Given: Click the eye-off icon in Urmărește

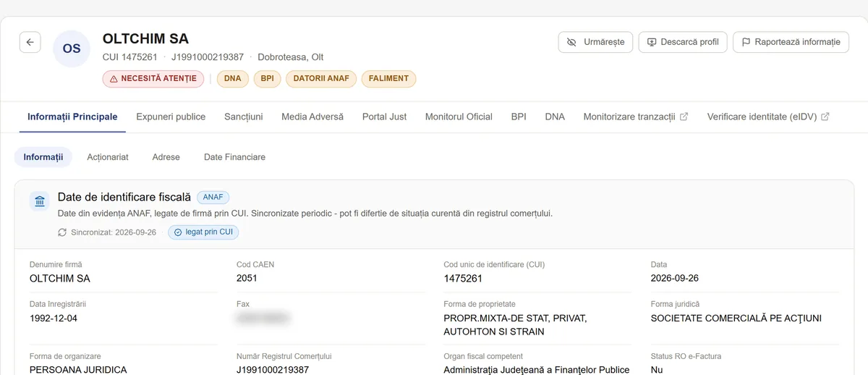Looking at the screenshot, I should click(571, 42).
